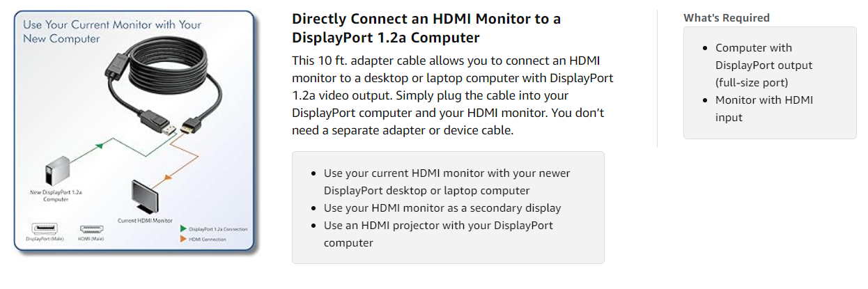Click the "Use your HDMI monitor as a secondary display" bullet
The image size is (868, 289).
coord(442,208)
